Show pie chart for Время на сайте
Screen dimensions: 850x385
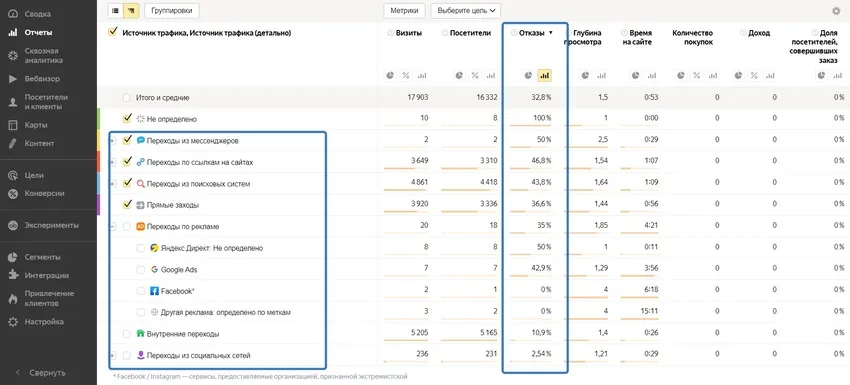[x=636, y=75]
